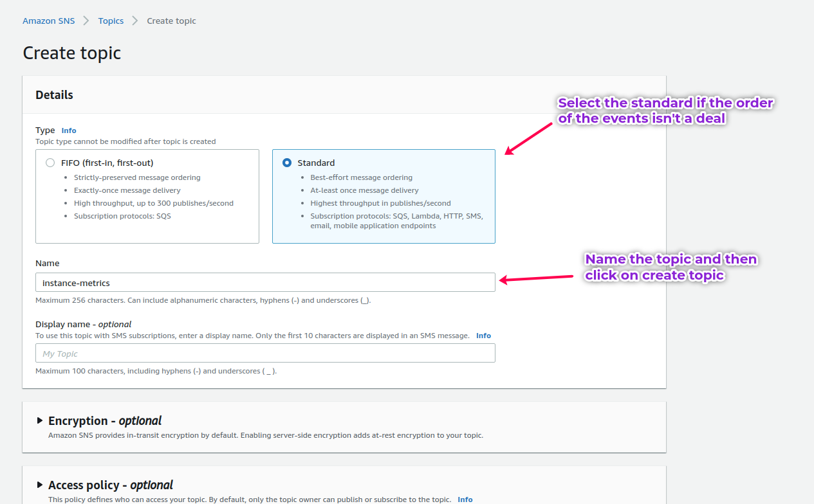This screenshot has width=814, height=504.
Task: Click 'At-least once message delivery' text
Action: pos(364,190)
